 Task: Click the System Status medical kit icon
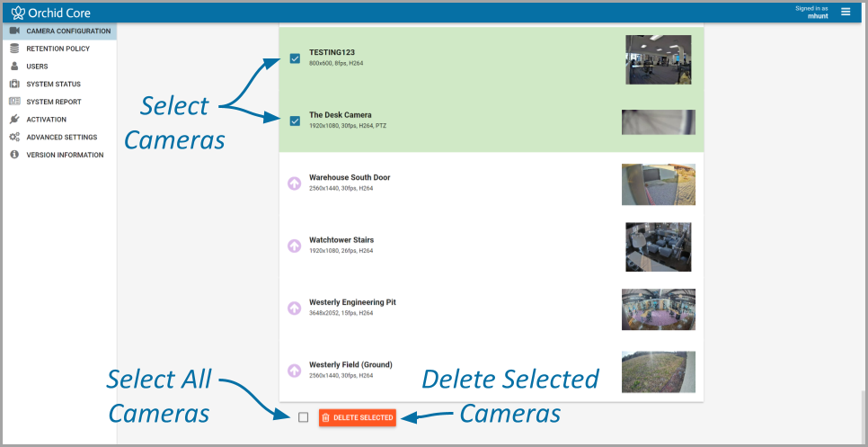15,85
